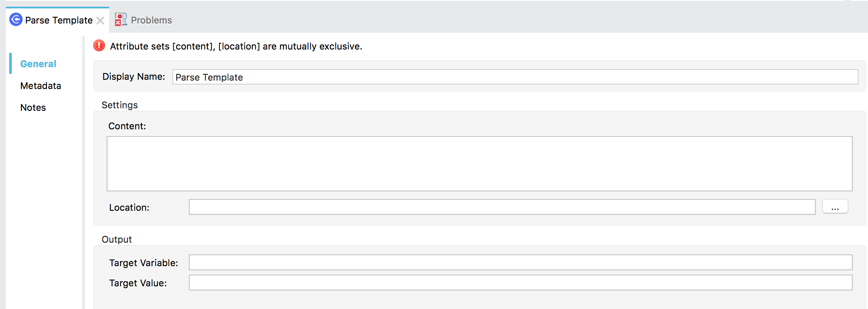Close the Parse Template editor tab
868x309 pixels.
click(x=100, y=20)
